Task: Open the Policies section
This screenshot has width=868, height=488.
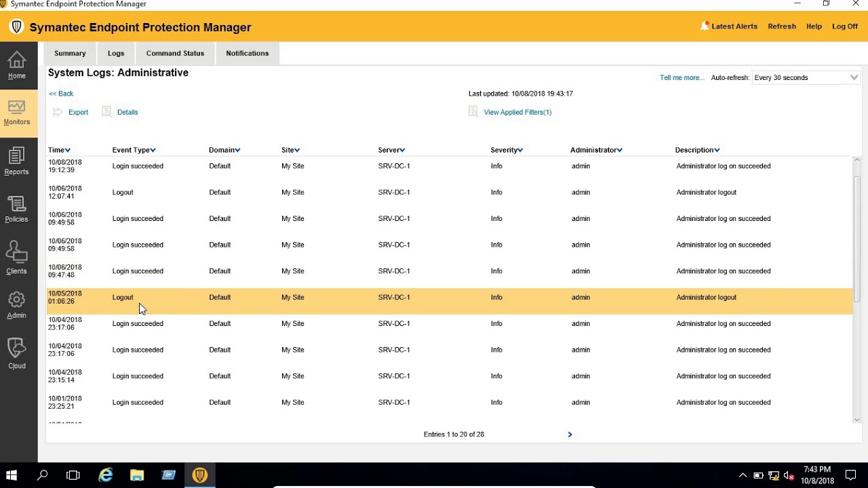Action: pyautogui.click(x=17, y=209)
